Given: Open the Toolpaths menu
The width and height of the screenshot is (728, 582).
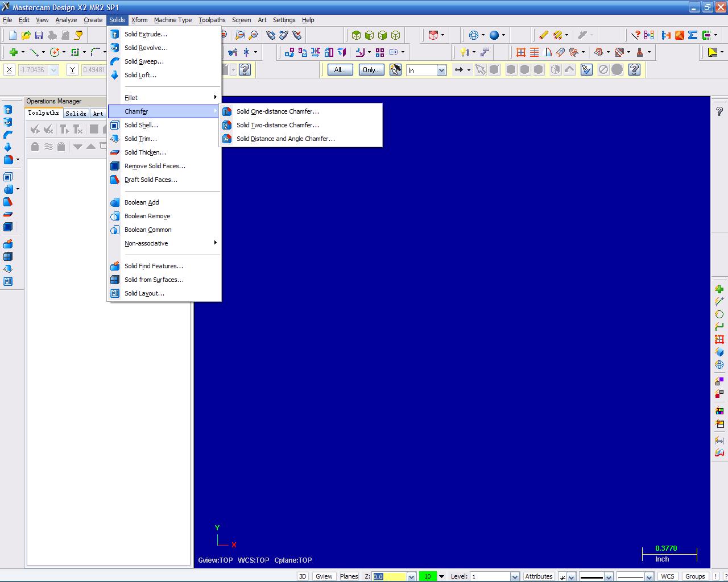Looking at the screenshot, I should coord(212,20).
